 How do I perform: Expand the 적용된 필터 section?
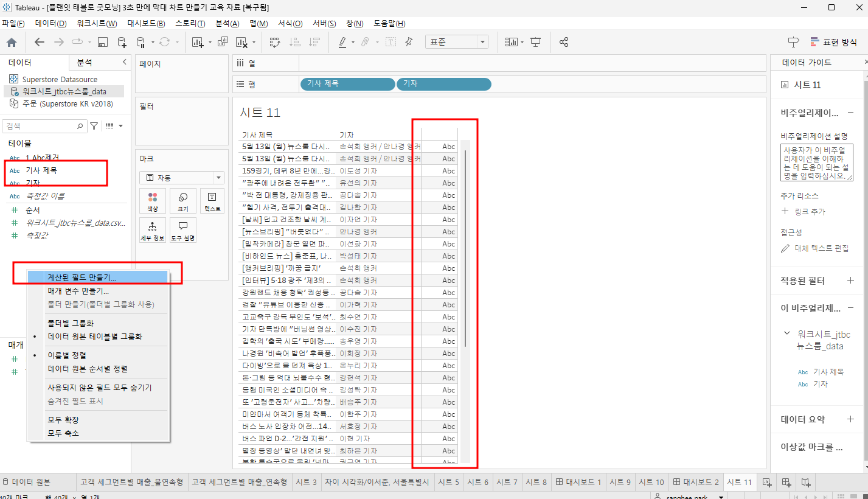click(x=850, y=281)
